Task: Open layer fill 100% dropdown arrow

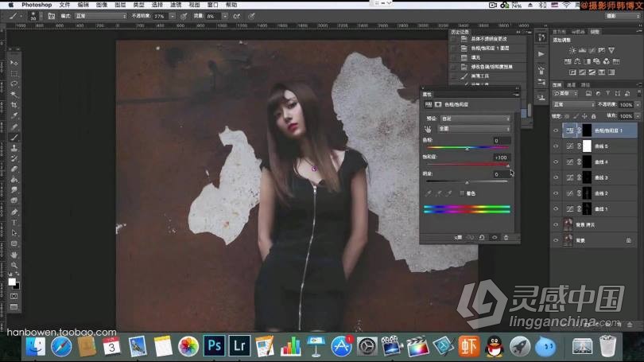Action: [638, 116]
